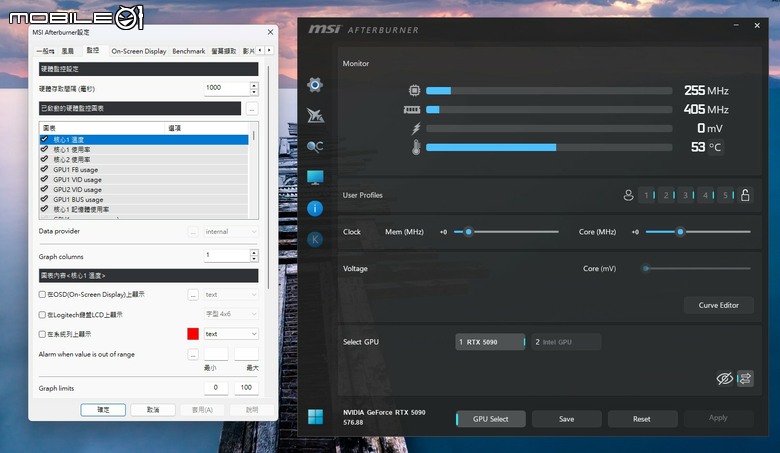Click the GPU Select button

[x=490, y=419]
